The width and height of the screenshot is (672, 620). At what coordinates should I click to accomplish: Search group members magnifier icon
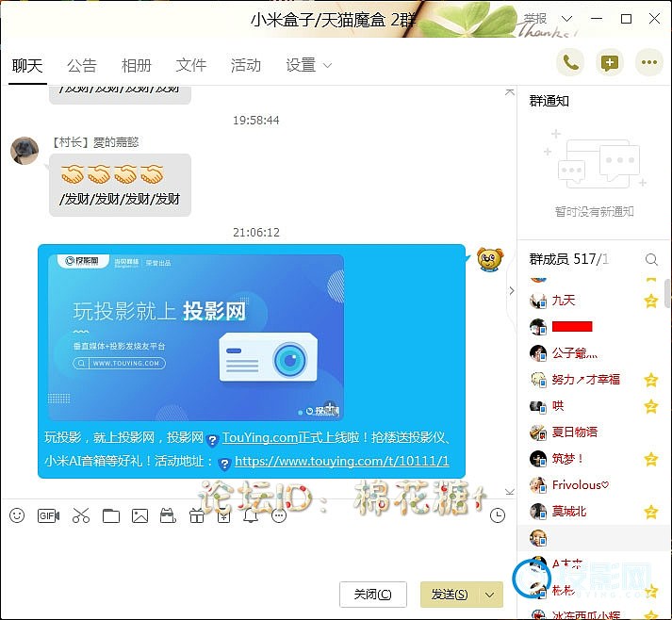(651, 259)
